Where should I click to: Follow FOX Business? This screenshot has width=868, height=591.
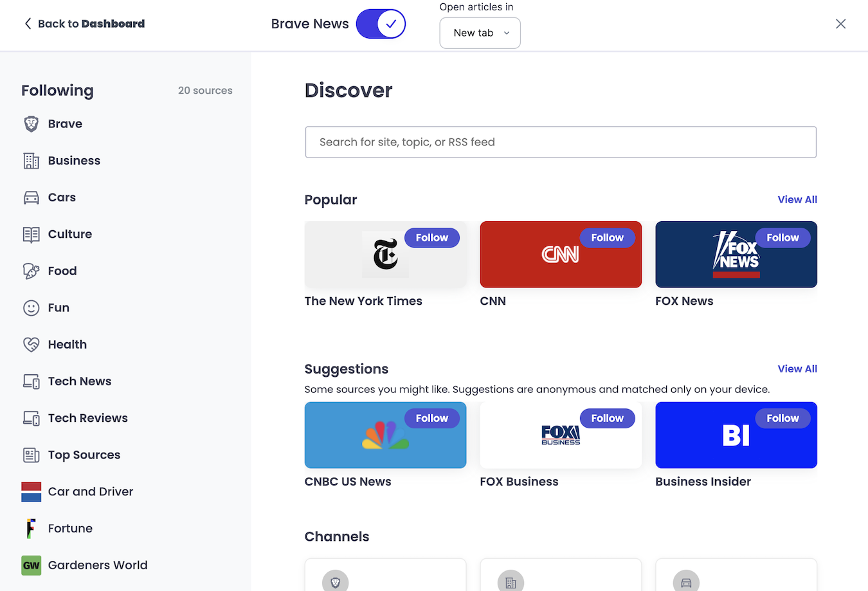pos(608,419)
